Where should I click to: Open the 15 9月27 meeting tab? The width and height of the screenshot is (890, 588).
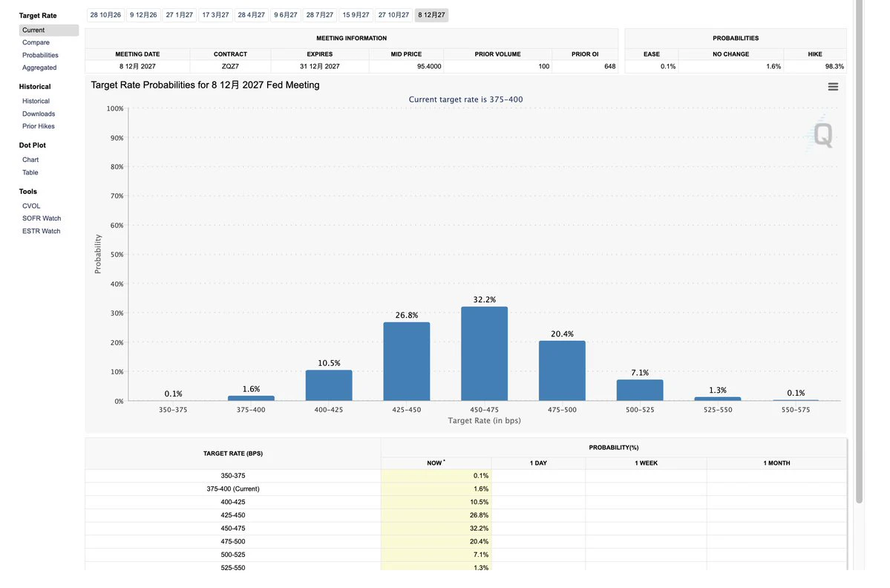point(356,16)
